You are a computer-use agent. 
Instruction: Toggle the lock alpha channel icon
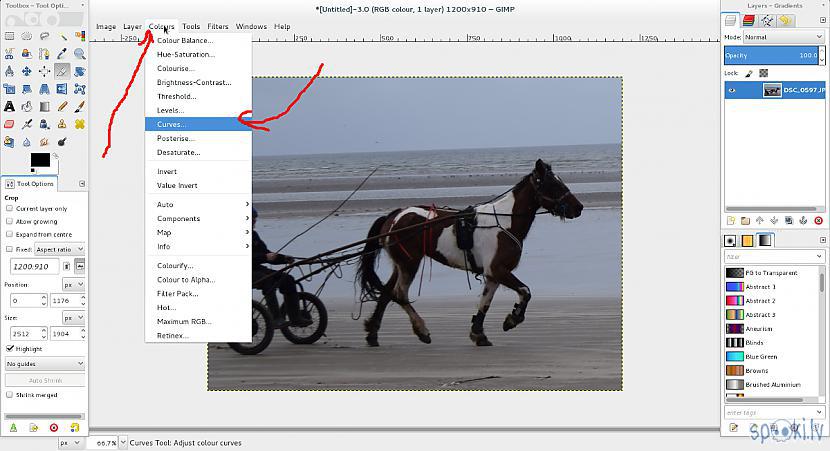point(763,73)
